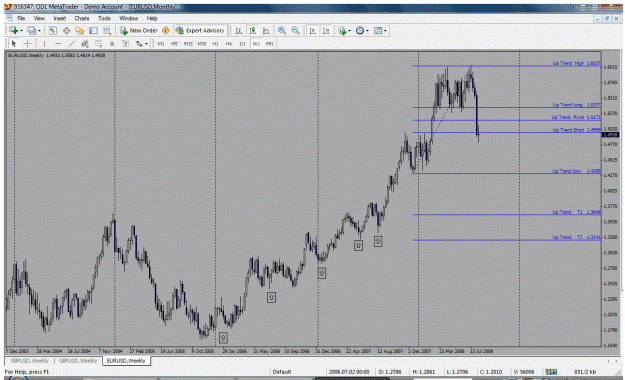
Task: Open the View menu
Action: (39, 18)
